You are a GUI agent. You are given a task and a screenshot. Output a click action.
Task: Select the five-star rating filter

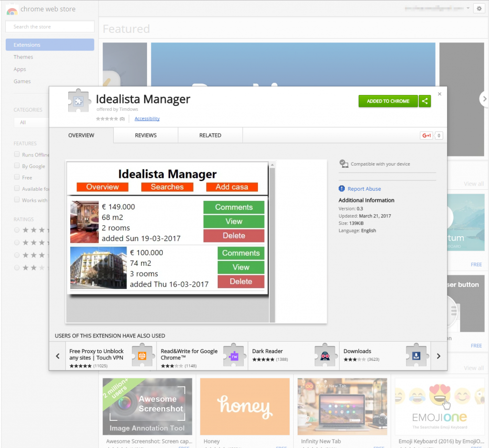click(x=17, y=230)
